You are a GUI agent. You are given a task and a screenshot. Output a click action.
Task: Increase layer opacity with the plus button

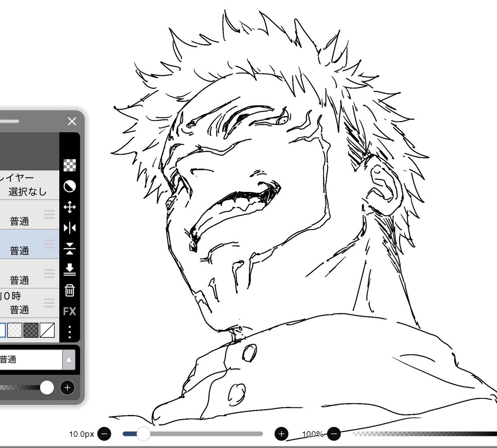67,387
